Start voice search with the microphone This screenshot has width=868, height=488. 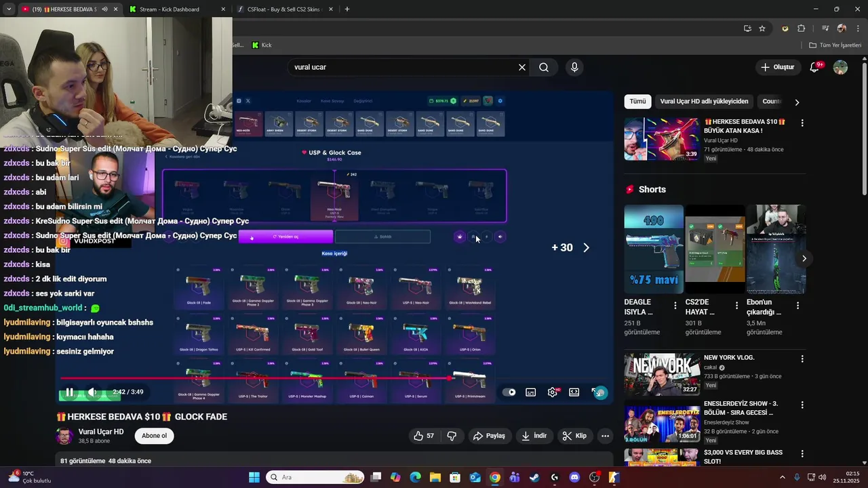574,67
